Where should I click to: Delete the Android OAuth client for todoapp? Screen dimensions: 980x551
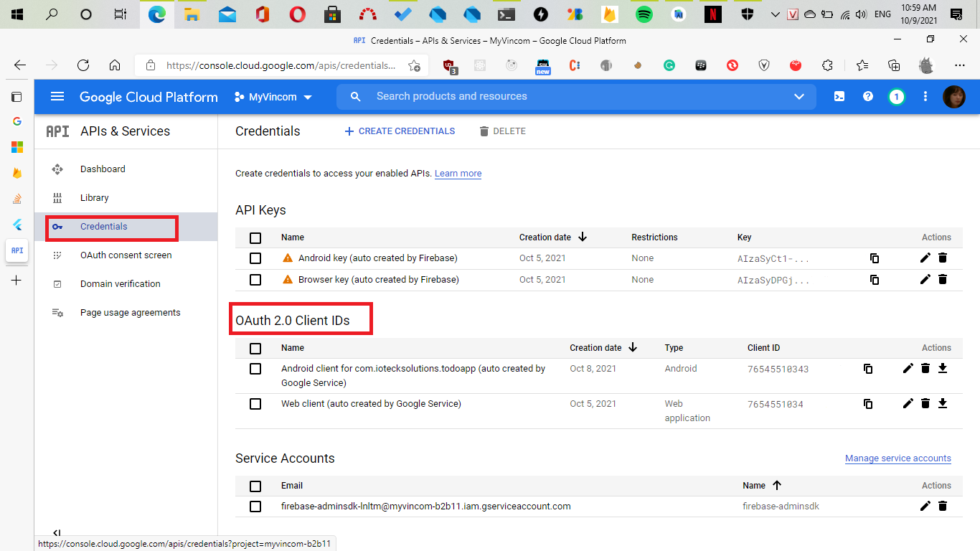pos(925,369)
